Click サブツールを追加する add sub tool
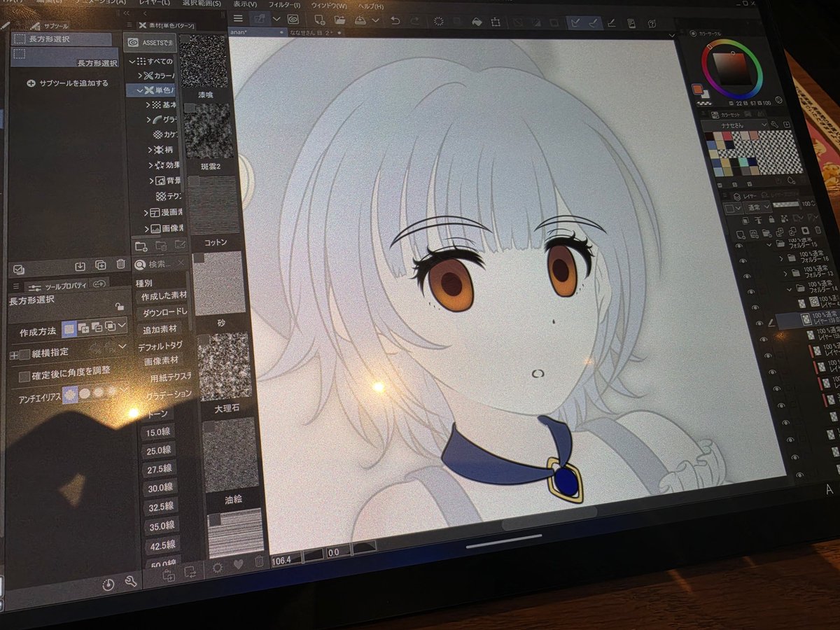Image resolution: width=840 pixels, height=630 pixels. click(67, 83)
